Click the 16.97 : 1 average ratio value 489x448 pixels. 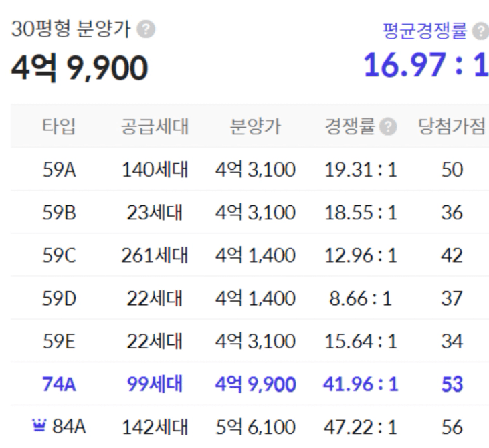[x=425, y=65]
